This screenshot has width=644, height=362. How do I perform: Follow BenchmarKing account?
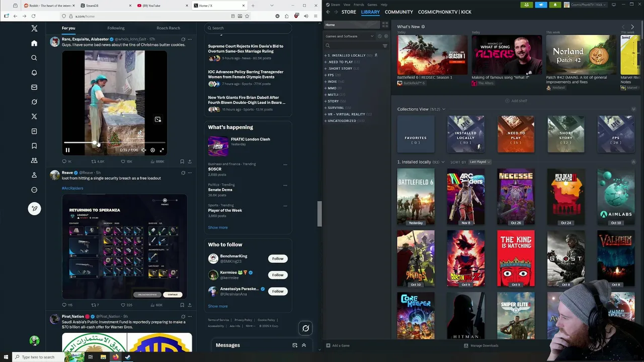[278, 258]
